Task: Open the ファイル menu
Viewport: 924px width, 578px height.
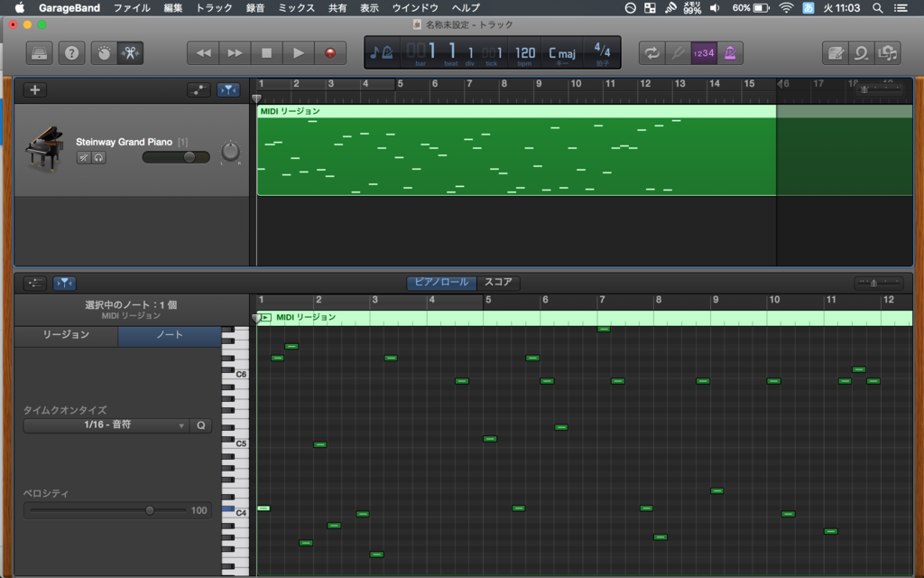Action: click(132, 7)
